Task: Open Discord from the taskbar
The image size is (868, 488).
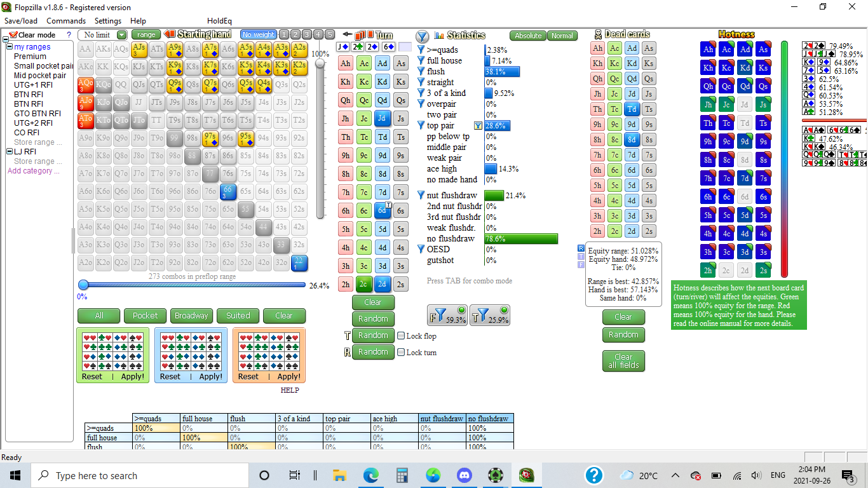Action: click(x=465, y=475)
